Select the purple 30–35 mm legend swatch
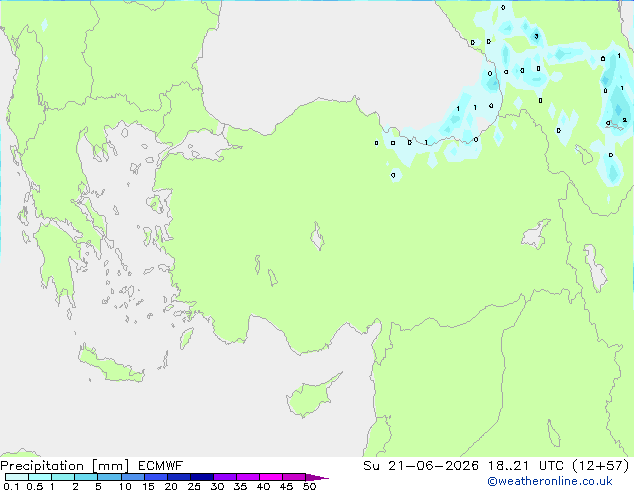This screenshot has width=634, height=490. point(225,477)
